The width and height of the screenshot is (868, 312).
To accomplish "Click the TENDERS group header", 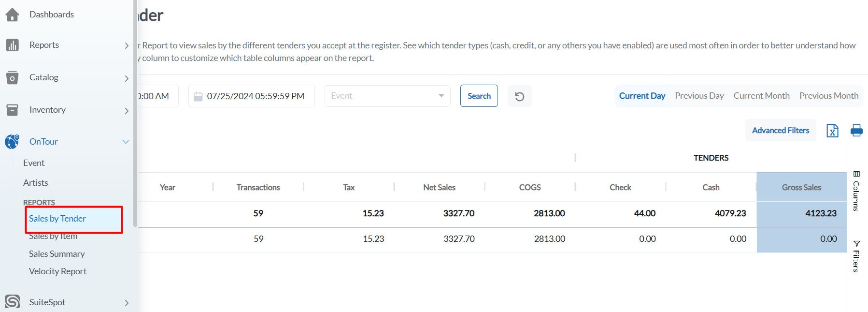I will pos(711,158).
